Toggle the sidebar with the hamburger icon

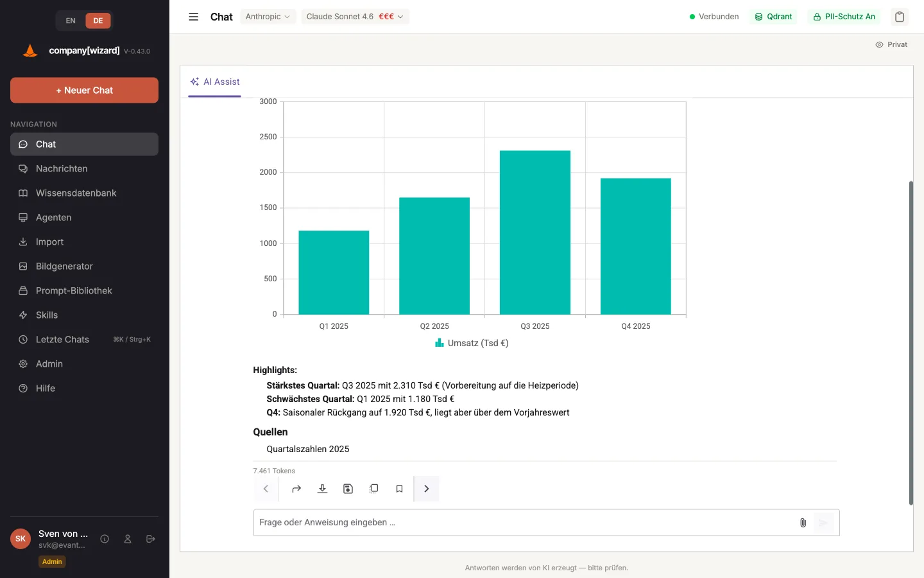point(193,17)
